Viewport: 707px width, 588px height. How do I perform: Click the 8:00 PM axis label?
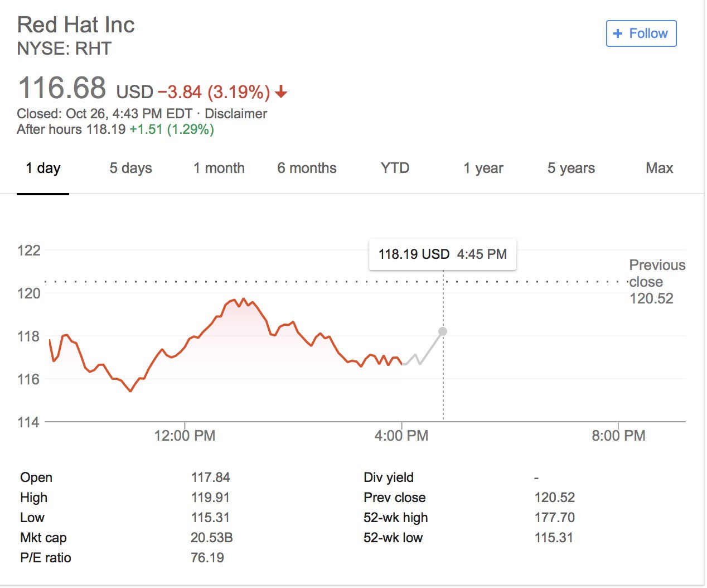pyautogui.click(x=618, y=436)
